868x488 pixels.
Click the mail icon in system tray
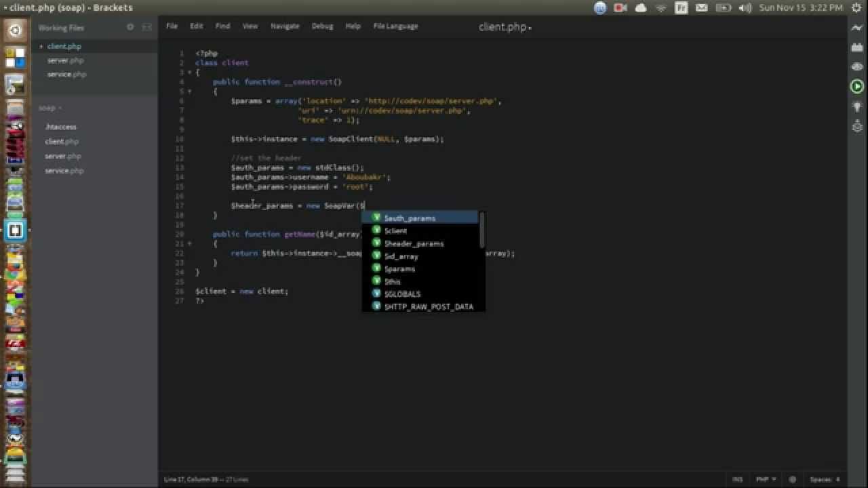click(x=701, y=7)
